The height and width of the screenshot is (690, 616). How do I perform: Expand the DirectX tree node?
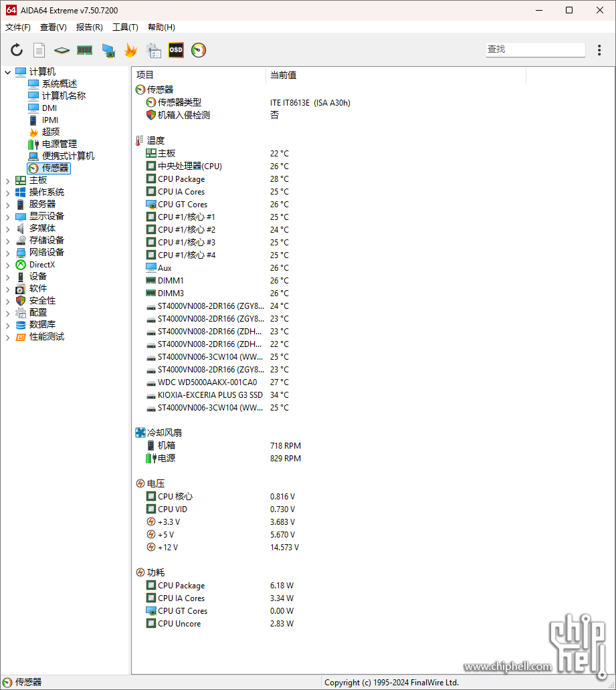(8, 265)
